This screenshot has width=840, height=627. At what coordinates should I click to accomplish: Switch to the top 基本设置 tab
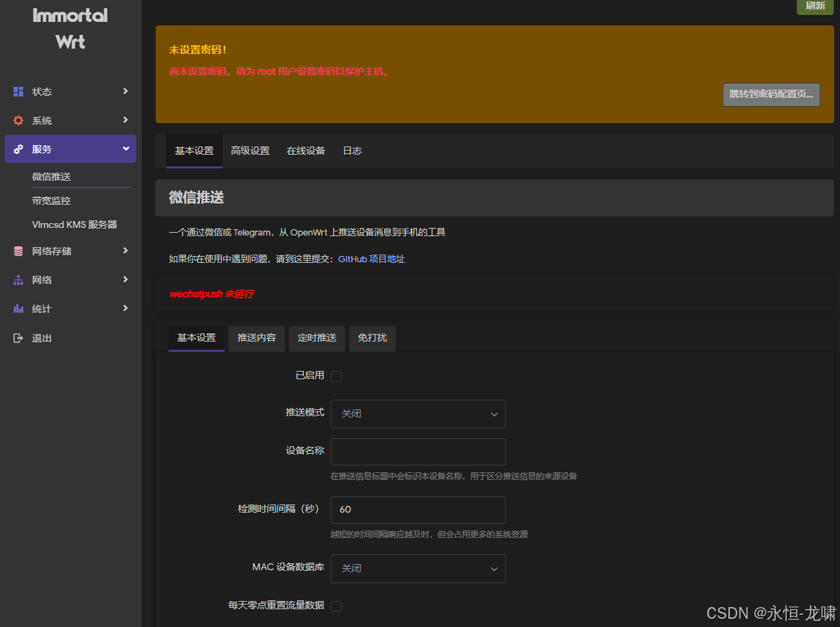tap(194, 151)
